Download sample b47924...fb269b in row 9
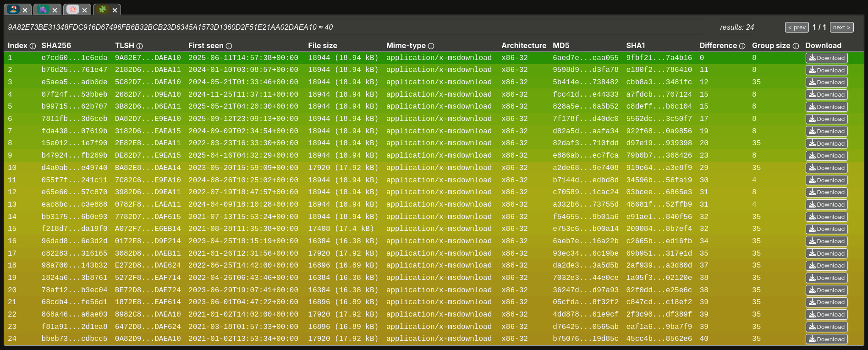868x350 pixels. (x=826, y=156)
